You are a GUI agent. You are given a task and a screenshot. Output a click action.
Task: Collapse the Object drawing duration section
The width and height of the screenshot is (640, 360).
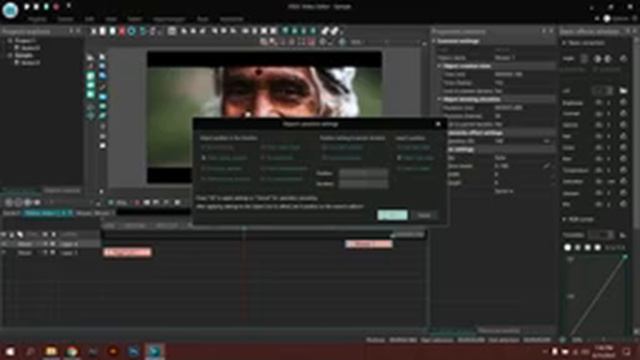[439, 99]
